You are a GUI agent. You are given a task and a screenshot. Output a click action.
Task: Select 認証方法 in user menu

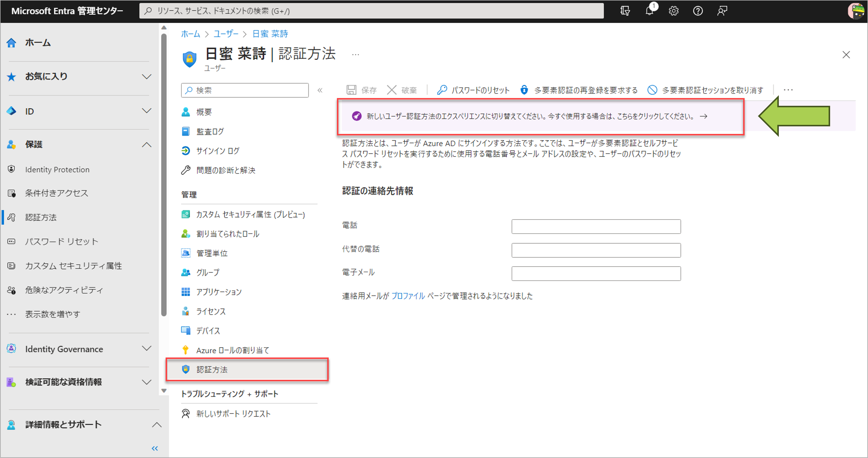(x=247, y=369)
